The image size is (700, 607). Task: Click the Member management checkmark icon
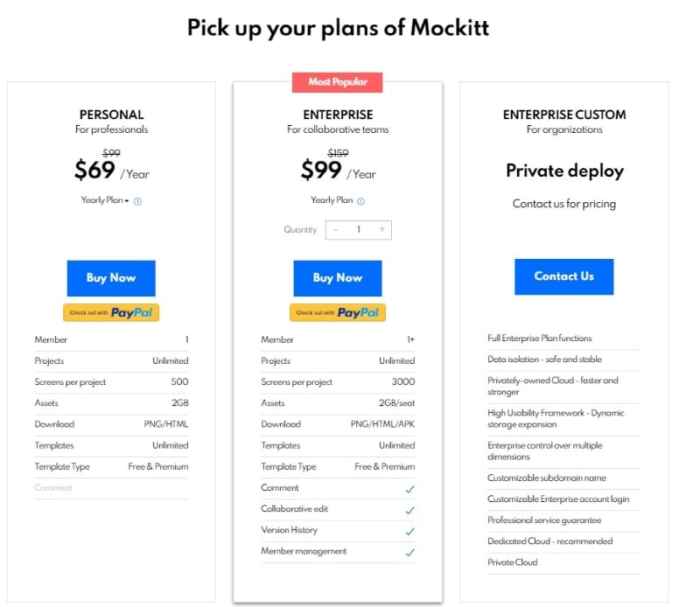tap(409, 552)
